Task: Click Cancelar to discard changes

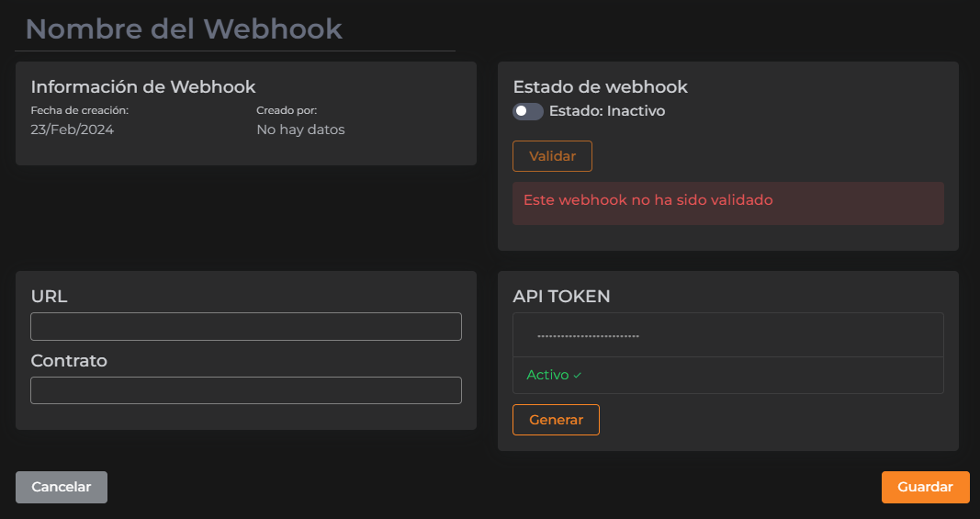Action: 62,487
